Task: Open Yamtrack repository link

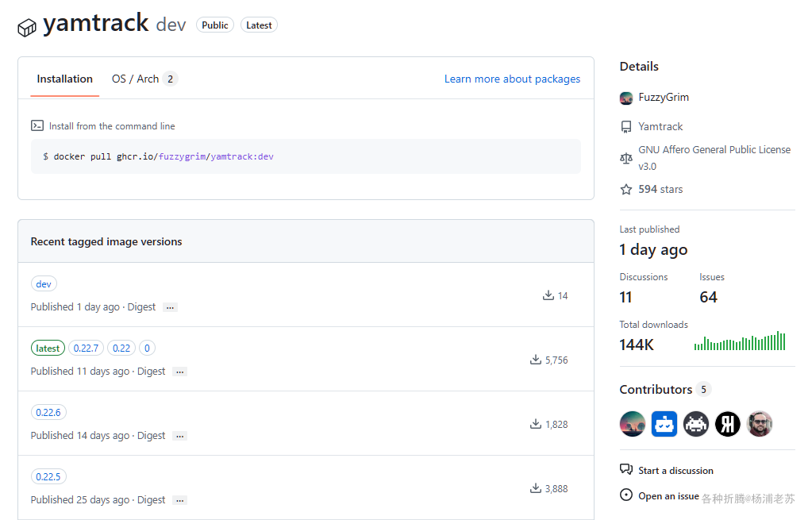Action: [660, 126]
